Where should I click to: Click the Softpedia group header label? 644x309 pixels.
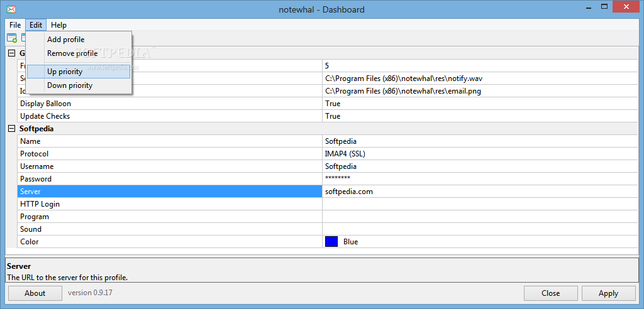pos(36,129)
